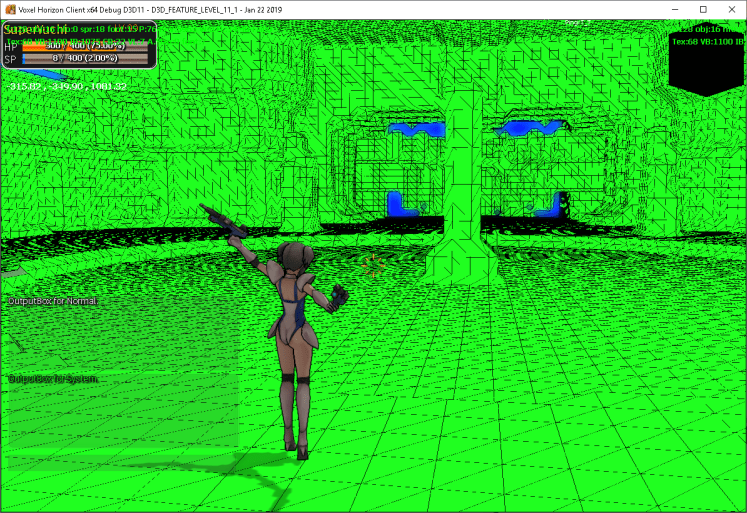
Task: Click the Voxel Horizon app icon in title bar
Action: pos(10,9)
